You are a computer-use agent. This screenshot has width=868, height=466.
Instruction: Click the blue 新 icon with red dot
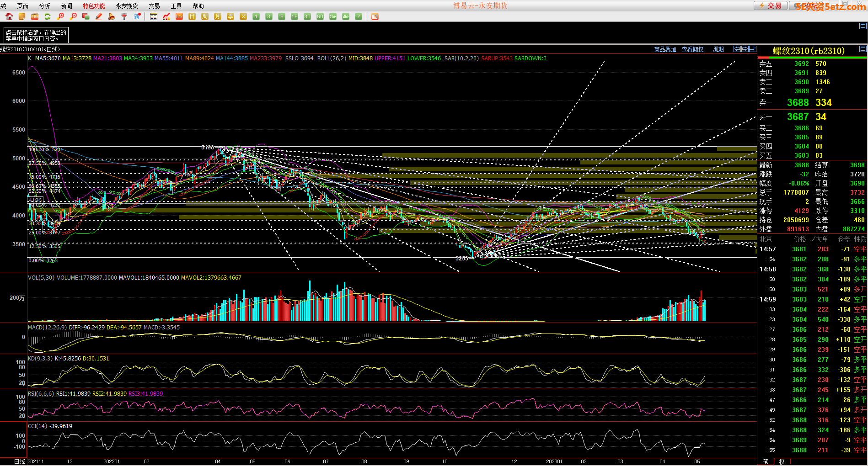(137, 16)
